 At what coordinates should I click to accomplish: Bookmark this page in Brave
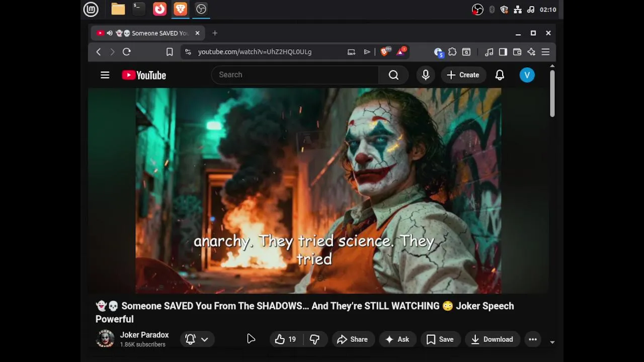pyautogui.click(x=170, y=52)
